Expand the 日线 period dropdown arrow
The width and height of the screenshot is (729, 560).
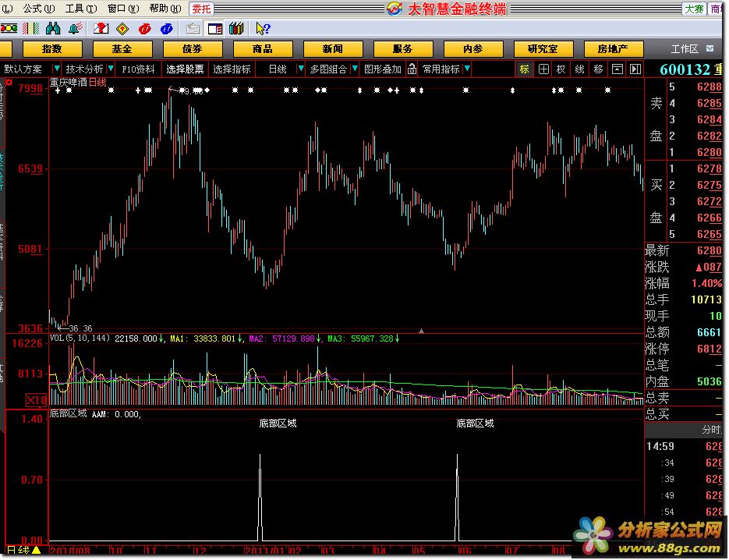click(301, 69)
